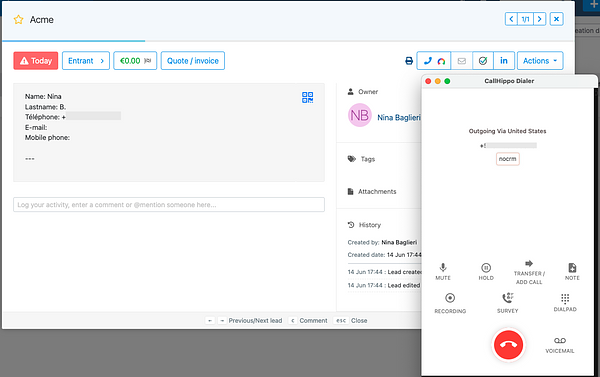Click the 'Close' esc shortcut hint
The height and width of the screenshot is (377, 600).
coord(359,321)
